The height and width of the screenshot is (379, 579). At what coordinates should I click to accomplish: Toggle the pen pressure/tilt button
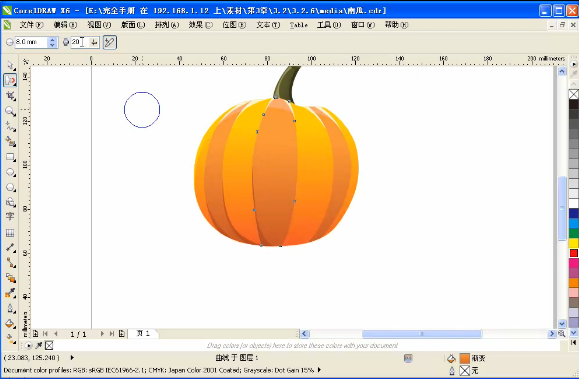[110, 42]
